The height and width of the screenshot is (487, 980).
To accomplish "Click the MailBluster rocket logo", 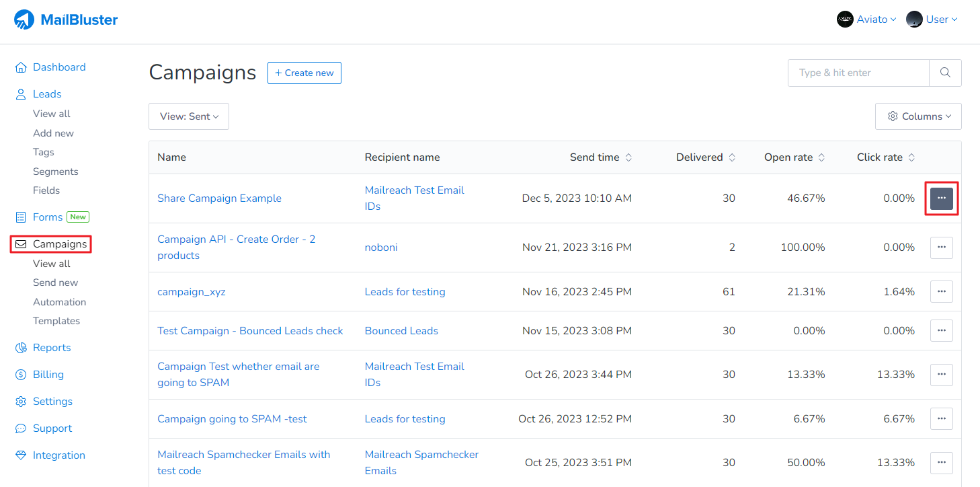I will tap(24, 20).
